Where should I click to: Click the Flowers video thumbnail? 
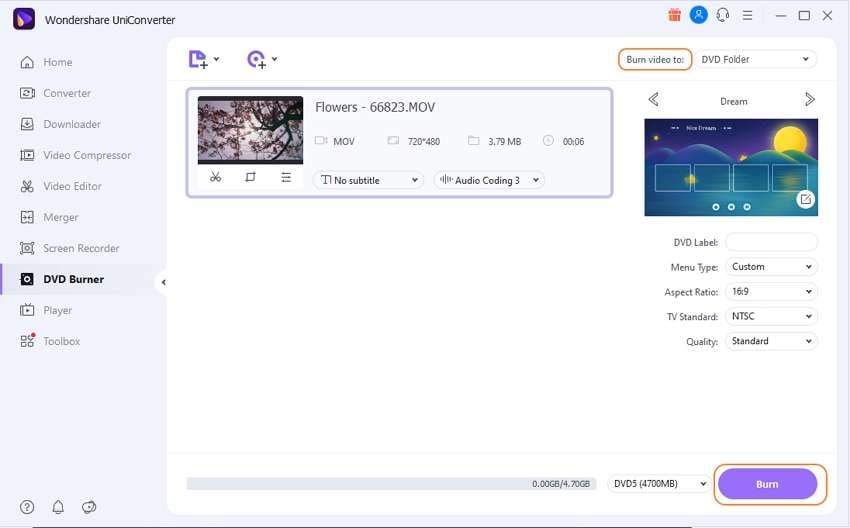[x=250, y=130]
